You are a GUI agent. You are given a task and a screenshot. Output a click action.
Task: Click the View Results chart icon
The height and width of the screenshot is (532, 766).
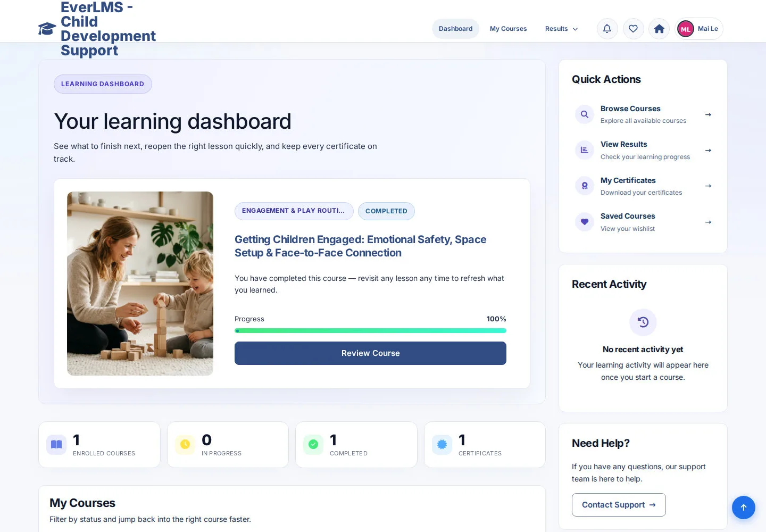(585, 150)
